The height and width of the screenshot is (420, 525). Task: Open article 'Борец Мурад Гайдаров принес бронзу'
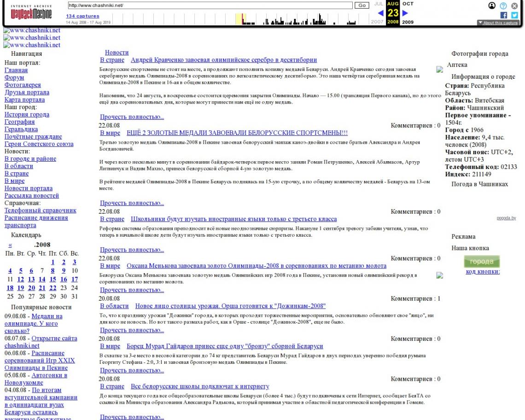[225, 346]
